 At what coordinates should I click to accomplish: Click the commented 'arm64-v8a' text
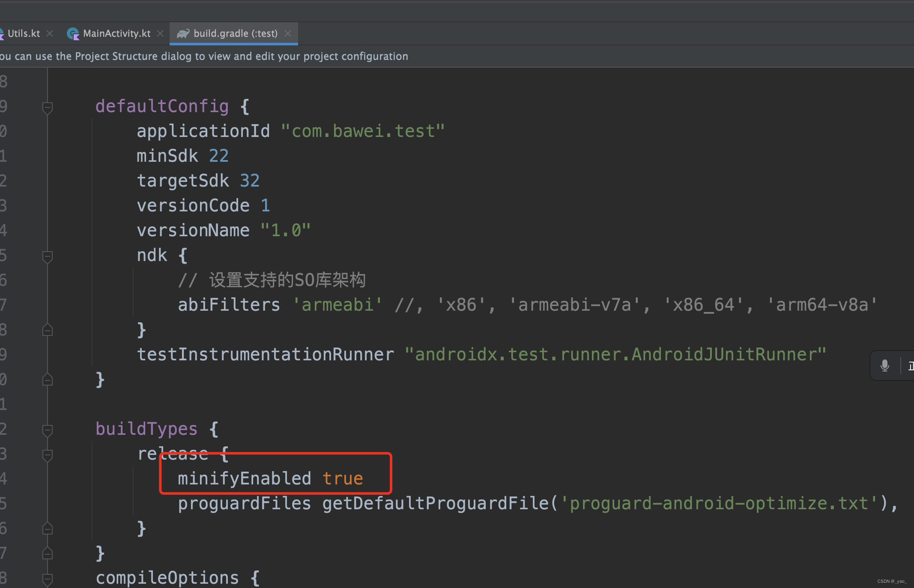coord(821,305)
